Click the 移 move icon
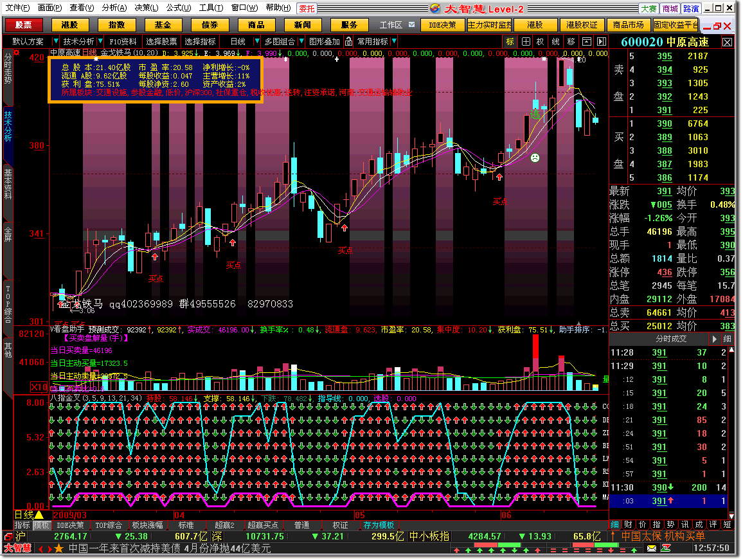 [571, 42]
